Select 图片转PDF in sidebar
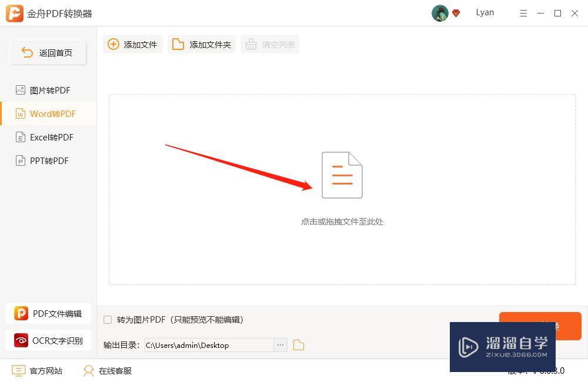The image size is (588, 382). point(48,91)
